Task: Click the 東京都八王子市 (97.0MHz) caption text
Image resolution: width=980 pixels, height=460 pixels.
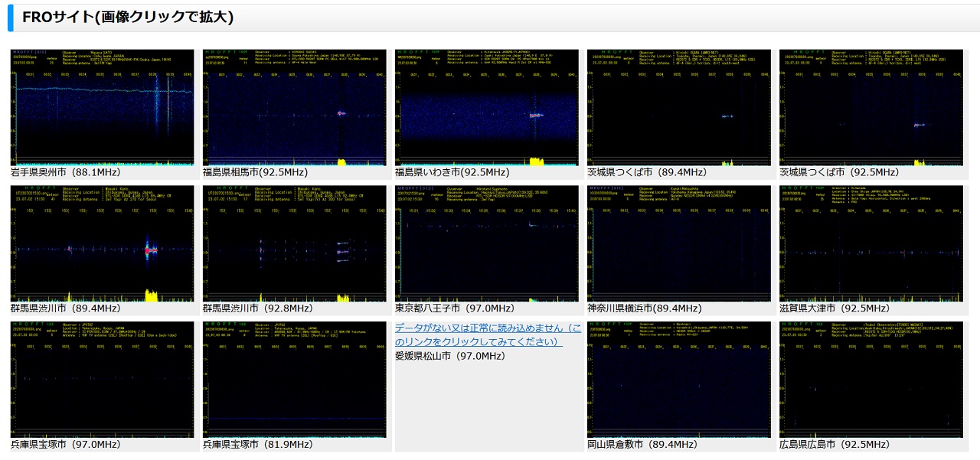Action: [455, 308]
